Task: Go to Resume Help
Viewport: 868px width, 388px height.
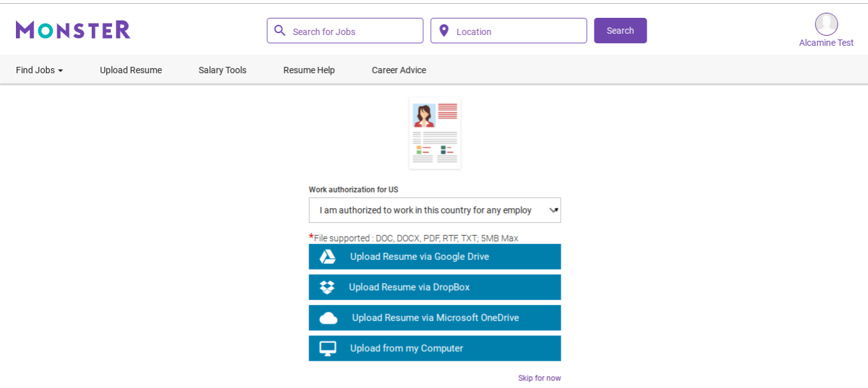Action: tap(309, 70)
